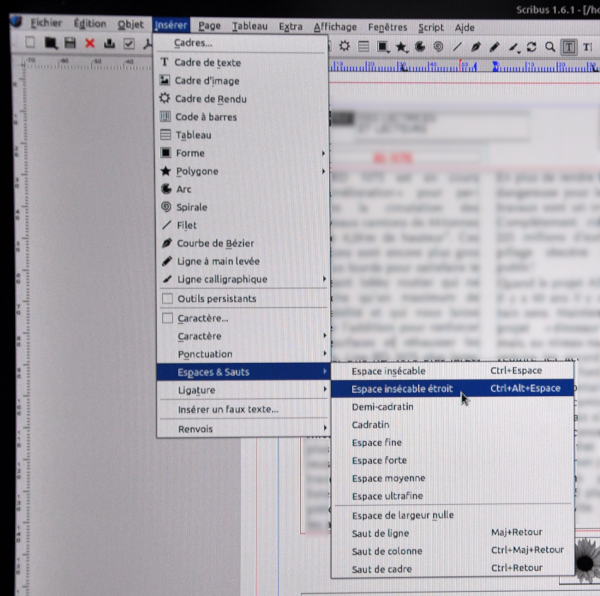Select the Render frame gear toolbar icon
The image size is (600, 596).
(345, 46)
